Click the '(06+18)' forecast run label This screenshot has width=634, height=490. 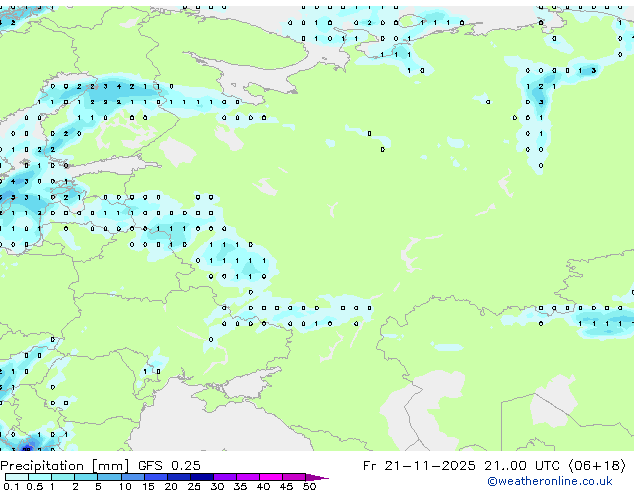pos(597,466)
